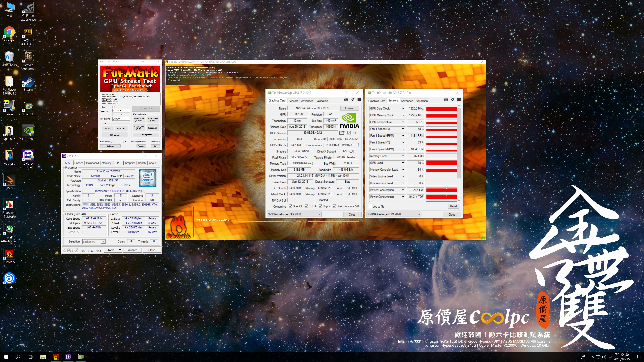Click Preset:1080 (FHD) benchmark button

[139, 128]
